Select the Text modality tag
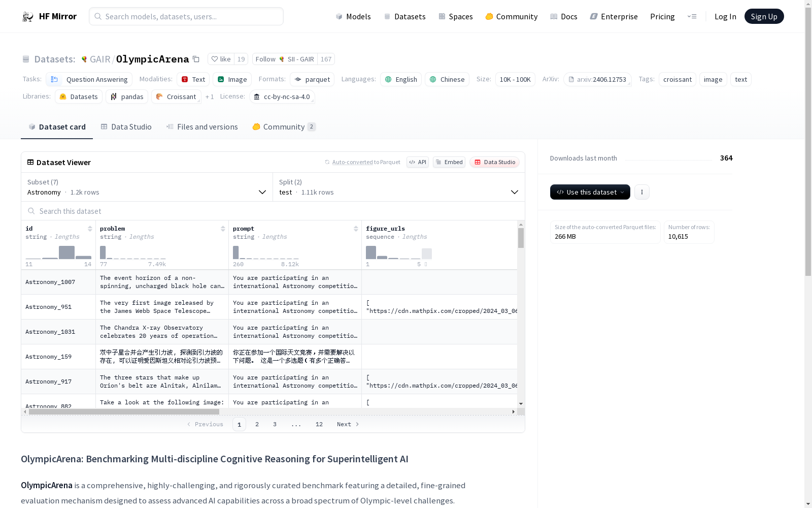The height and width of the screenshot is (508, 812). [193, 79]
